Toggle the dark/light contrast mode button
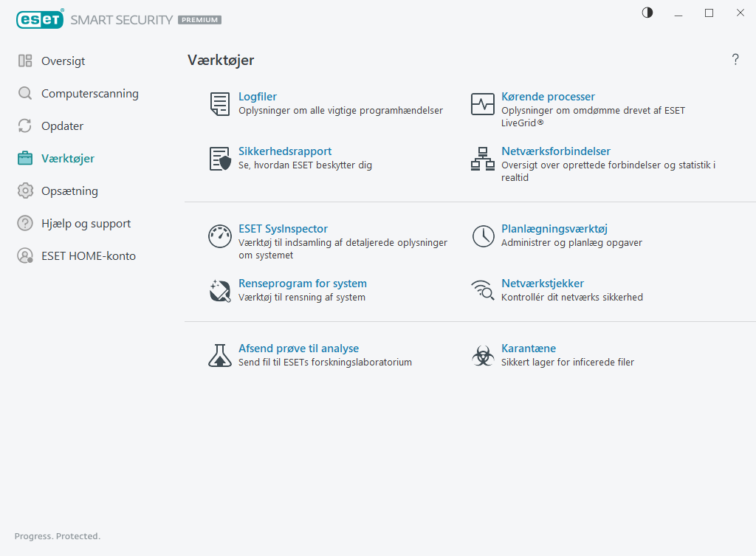Viewport: 756px width, 556px height. tap(647, 13)
